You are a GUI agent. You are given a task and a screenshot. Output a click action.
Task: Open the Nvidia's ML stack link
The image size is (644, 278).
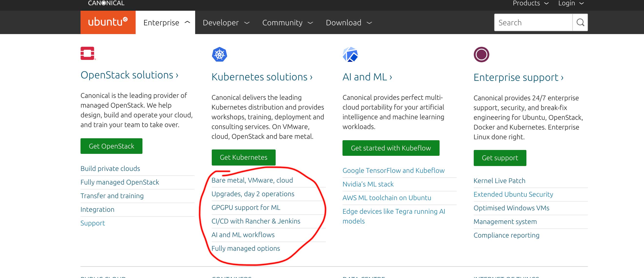point(368,184)
